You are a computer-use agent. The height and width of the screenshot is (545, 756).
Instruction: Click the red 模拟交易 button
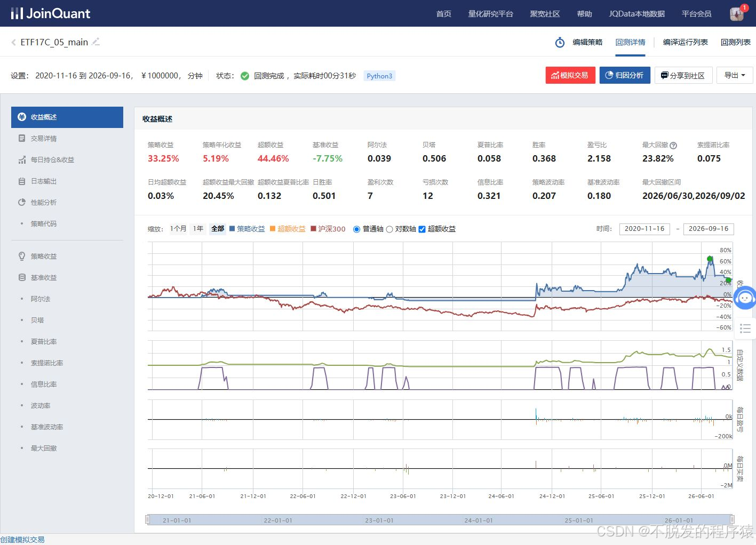pos(570,75)
